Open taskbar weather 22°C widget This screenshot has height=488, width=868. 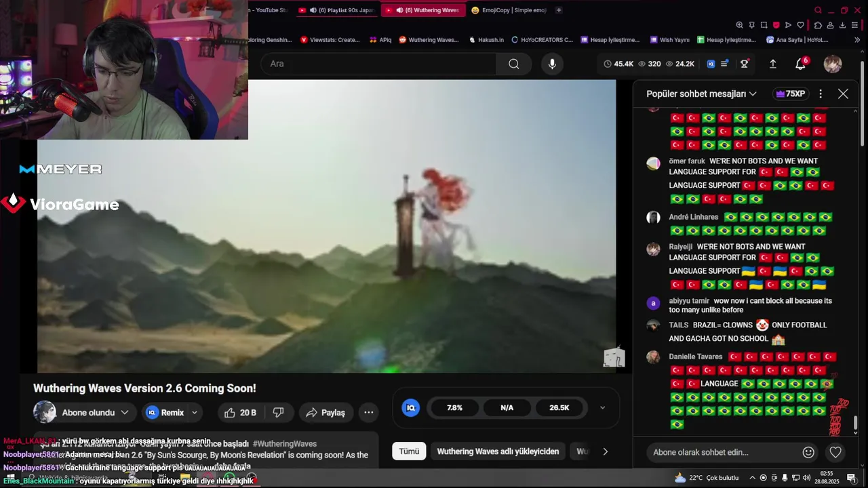(x=707, y=478)
